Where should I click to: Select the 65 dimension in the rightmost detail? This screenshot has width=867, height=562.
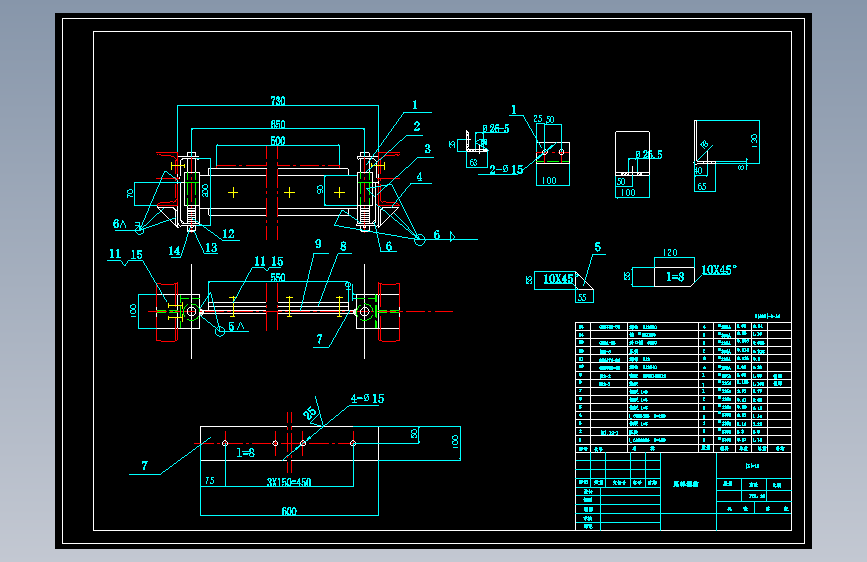click(x=702, y=186)
